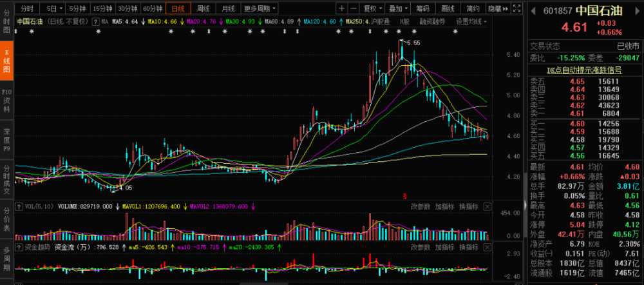
Task: Open help icon for VOL indicator
Action: (18, 207)
